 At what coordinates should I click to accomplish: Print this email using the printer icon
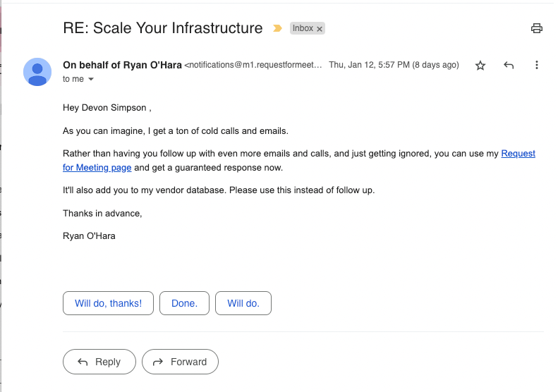click(x=537, y=29)
